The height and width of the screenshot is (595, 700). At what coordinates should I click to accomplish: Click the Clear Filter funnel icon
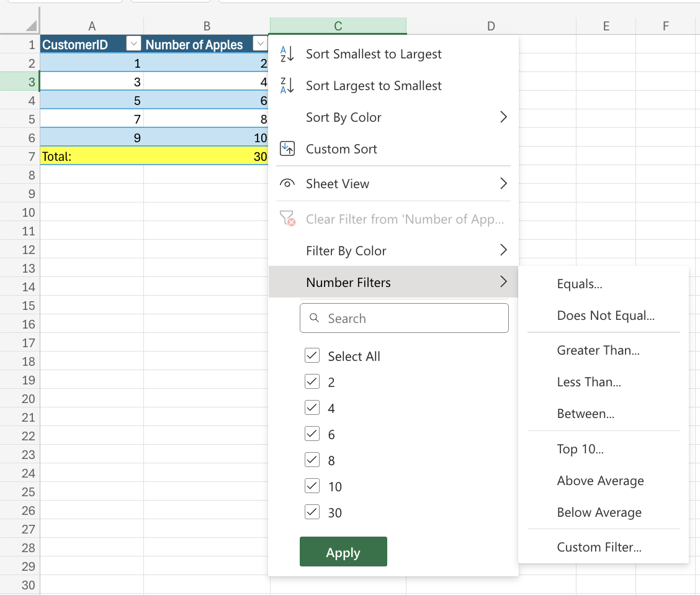click(x=287, y=219)
